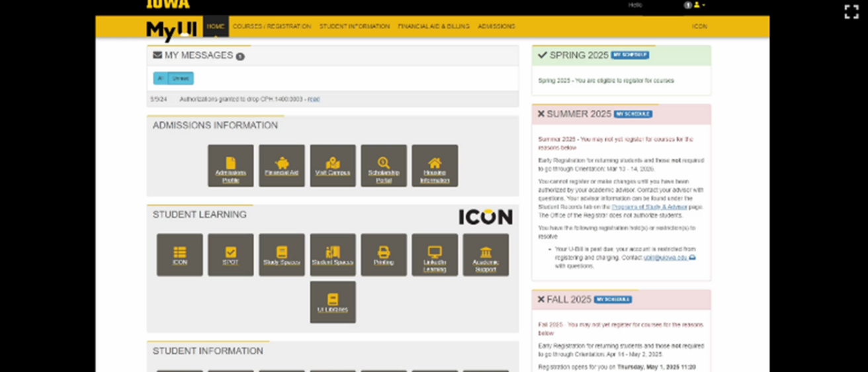Show All messages filter
This screenshot has width=868, height=372.
(160, 78)
